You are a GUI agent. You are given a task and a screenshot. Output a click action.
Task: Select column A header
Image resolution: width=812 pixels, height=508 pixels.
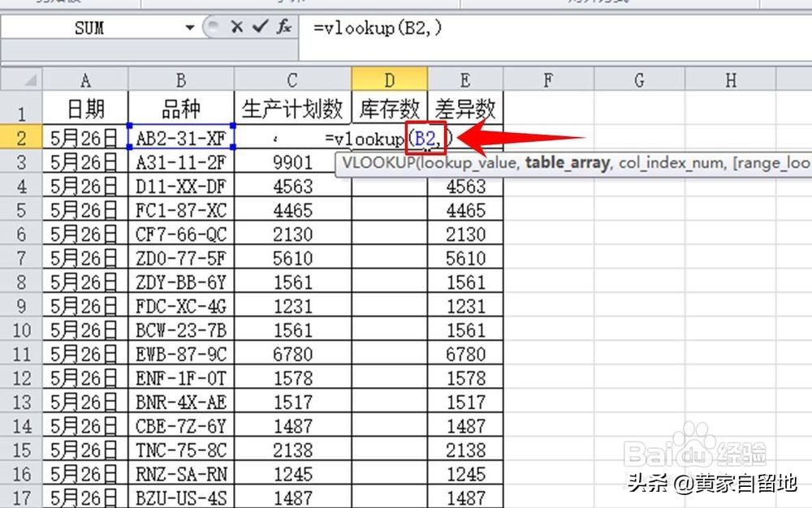pyautogui.click(x=85, y=80)
